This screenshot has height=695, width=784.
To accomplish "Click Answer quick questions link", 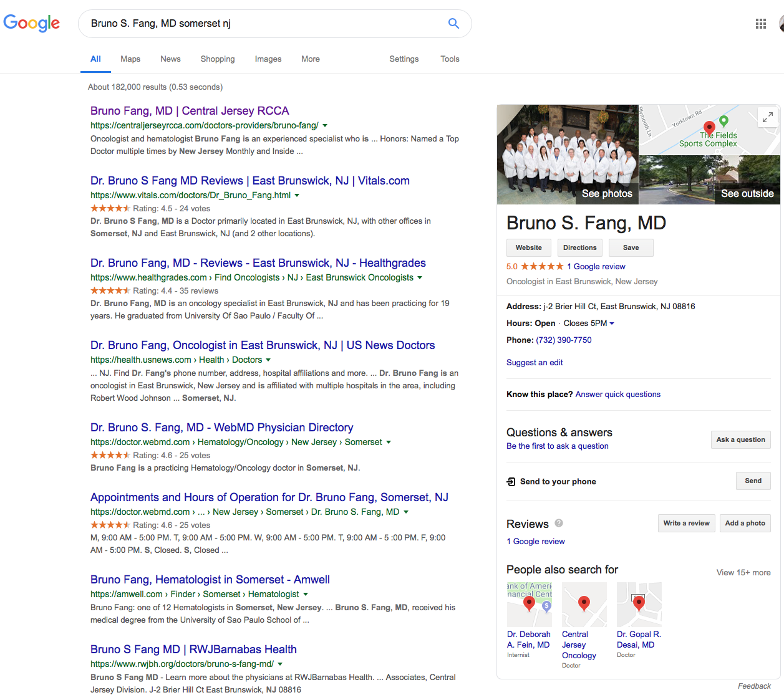I will pyautogui.click(x=618, y=394).
